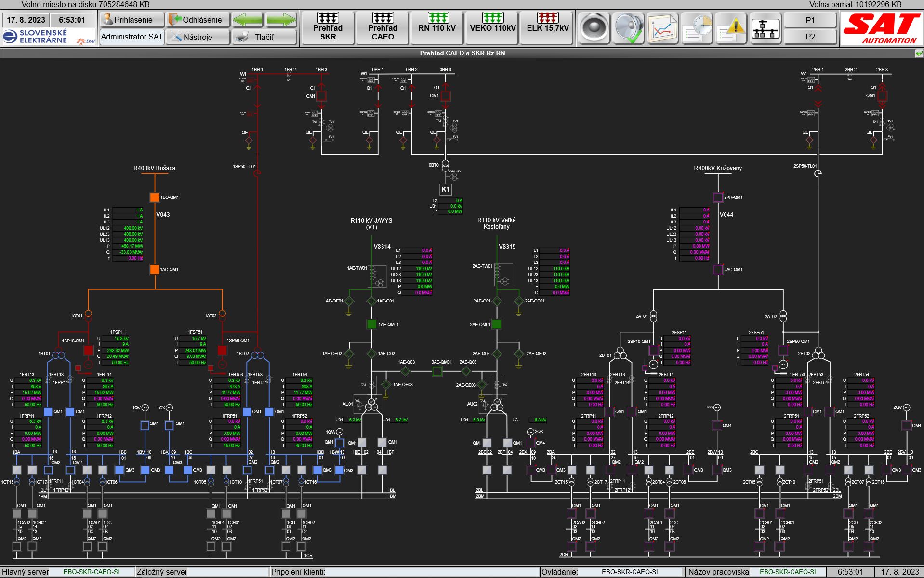The width and height of the screenshot is (924, 578).
Task: Select breaker 2KR-QM1 on Križovany line
Action: click(x=718, y=197)
